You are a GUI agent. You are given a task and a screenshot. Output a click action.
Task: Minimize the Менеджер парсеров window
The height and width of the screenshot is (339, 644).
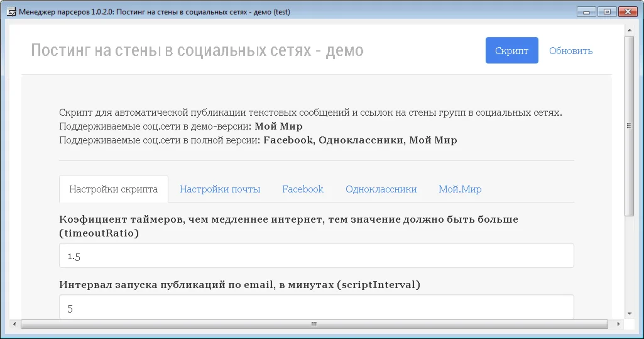pos(586,12)
